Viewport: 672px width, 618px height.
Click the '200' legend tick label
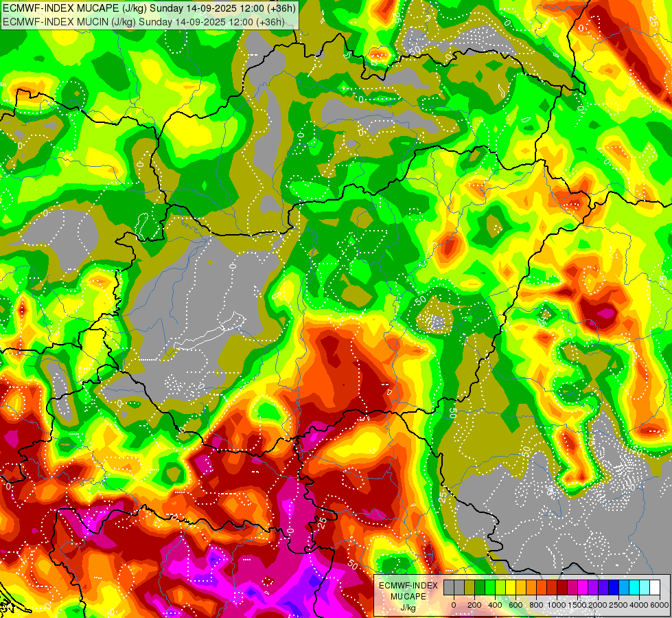pyautogui.click(x=474, y=605)
